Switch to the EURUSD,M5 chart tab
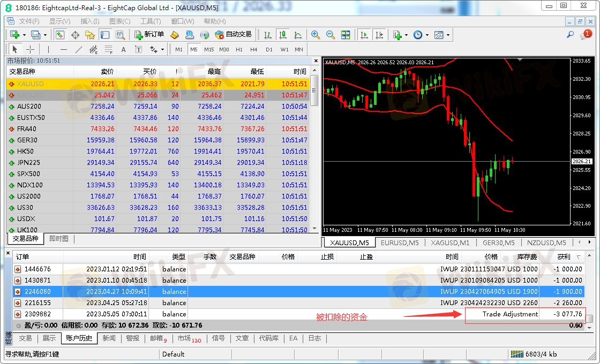Image resolution: width=600 pixels, height=364 pixels. click(400, 243)
